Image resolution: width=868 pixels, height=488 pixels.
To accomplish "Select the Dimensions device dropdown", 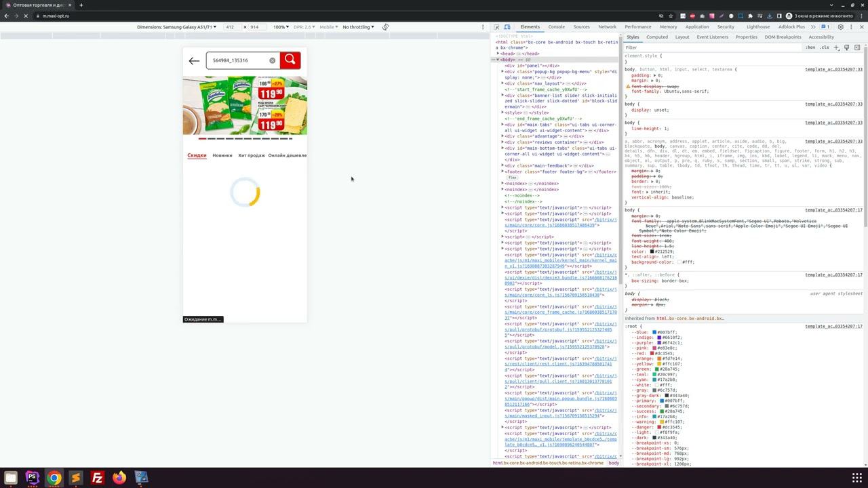I will click(176, 27).
